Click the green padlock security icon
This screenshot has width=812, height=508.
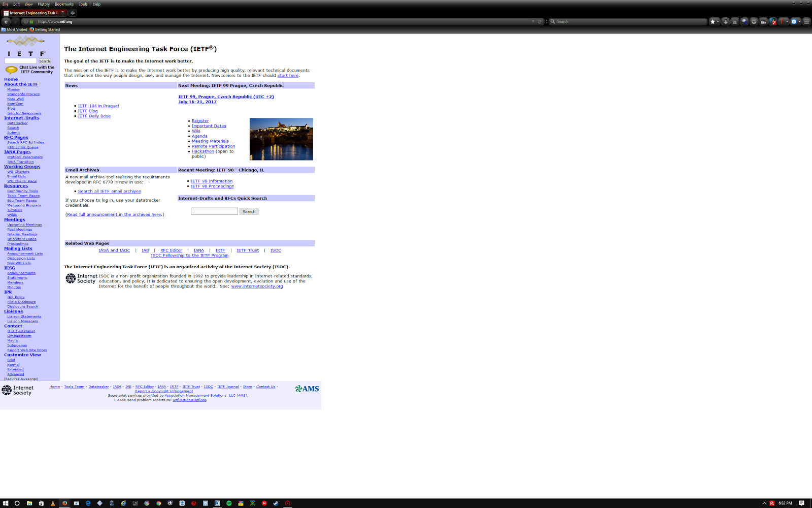tap(31, 21)
